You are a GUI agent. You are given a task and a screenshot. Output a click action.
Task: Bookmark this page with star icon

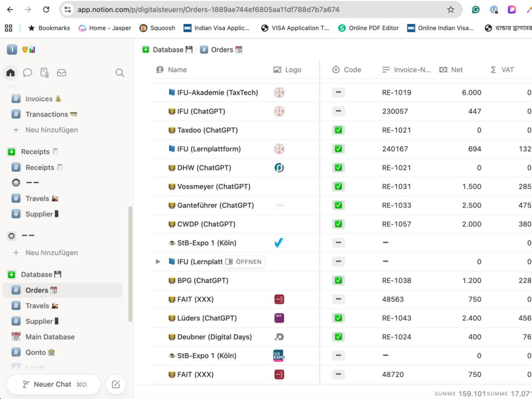(x=451, y=10)
